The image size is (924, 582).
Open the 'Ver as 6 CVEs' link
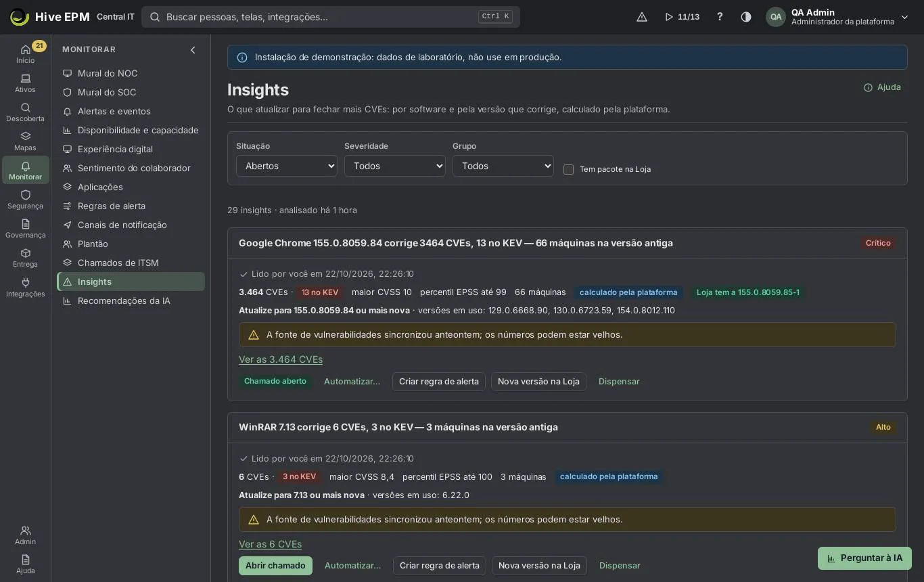click(x=270, y=544)
